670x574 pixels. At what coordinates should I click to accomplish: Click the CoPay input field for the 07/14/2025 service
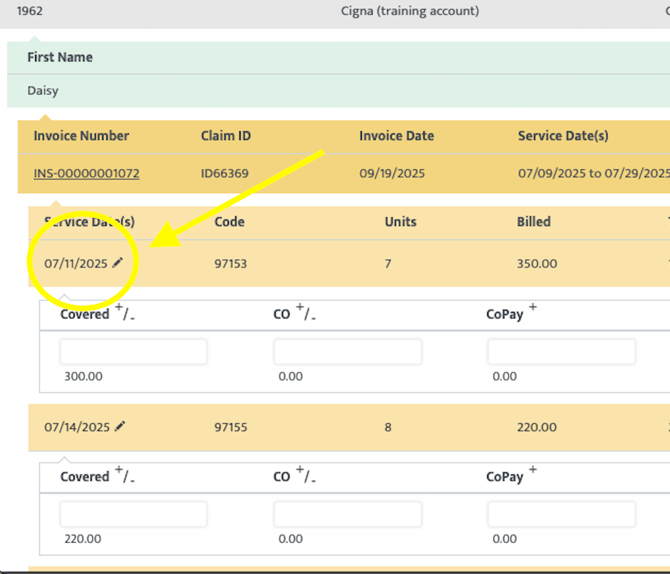[x=561, y=514]
